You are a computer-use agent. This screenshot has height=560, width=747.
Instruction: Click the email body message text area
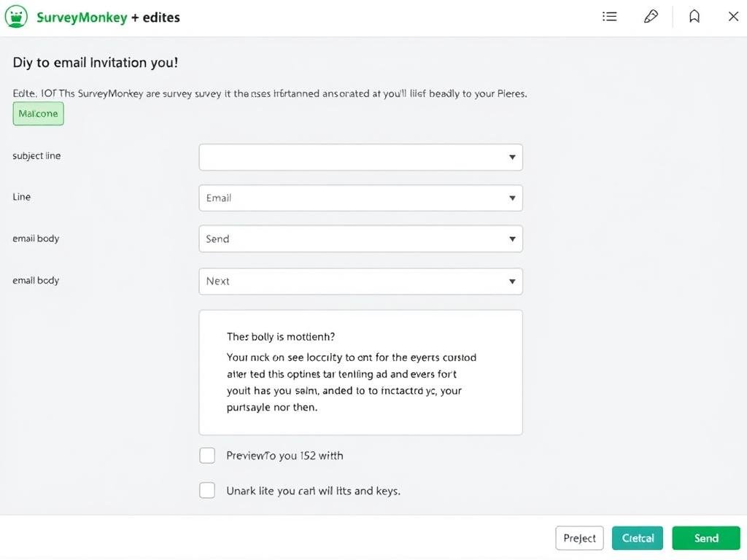(360, 372)
